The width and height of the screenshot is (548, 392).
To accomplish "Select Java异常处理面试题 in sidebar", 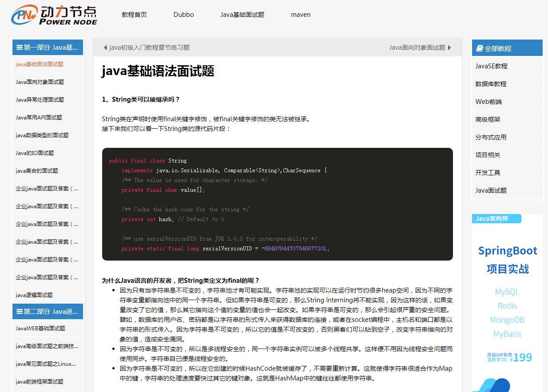I will tap(40, 100).
